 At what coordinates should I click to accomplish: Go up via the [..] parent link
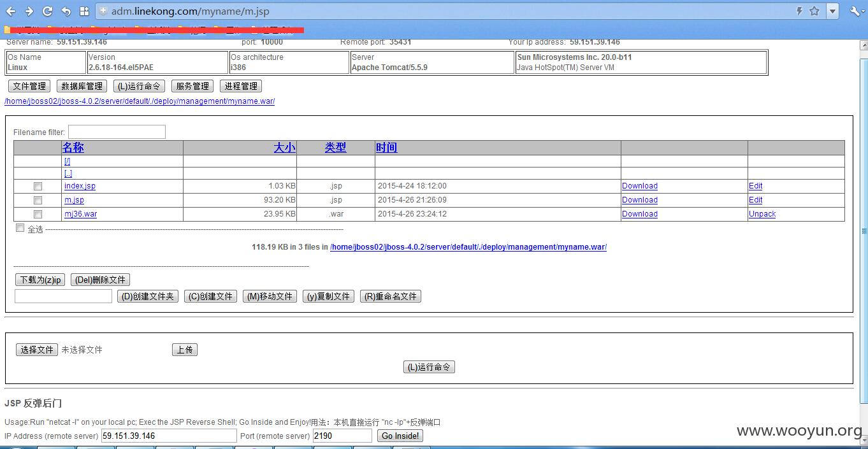tap(68, 173)
